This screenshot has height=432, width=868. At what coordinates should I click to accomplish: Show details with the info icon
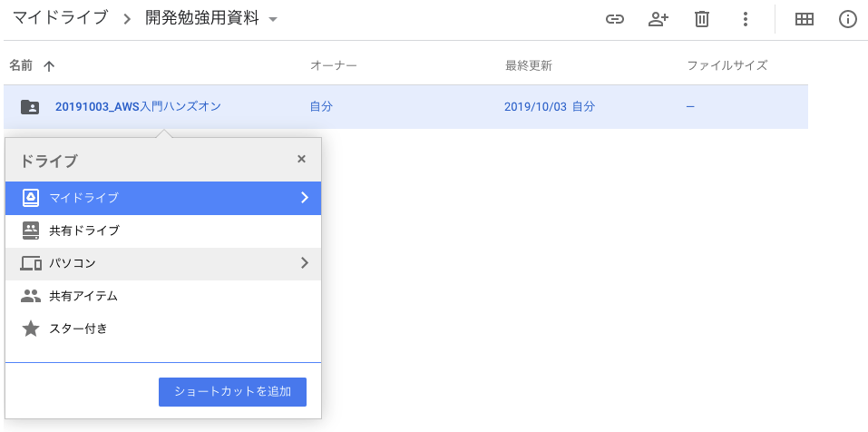click(848, 19)
